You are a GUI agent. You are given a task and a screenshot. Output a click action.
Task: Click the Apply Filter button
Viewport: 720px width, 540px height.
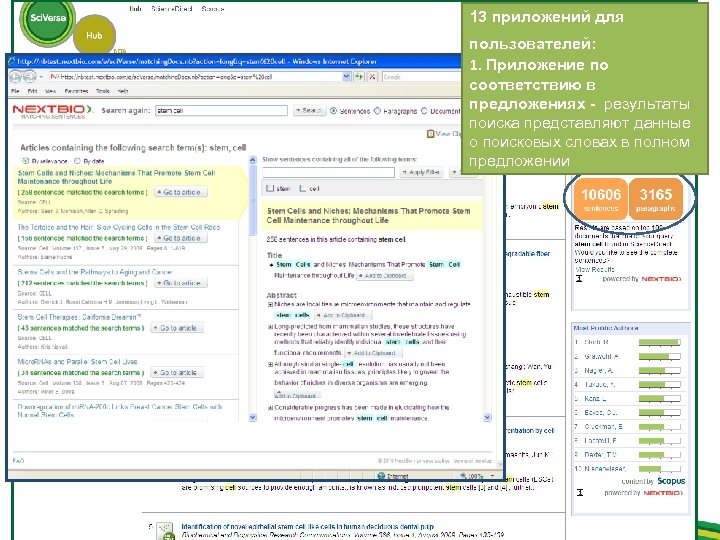point(421,172)
